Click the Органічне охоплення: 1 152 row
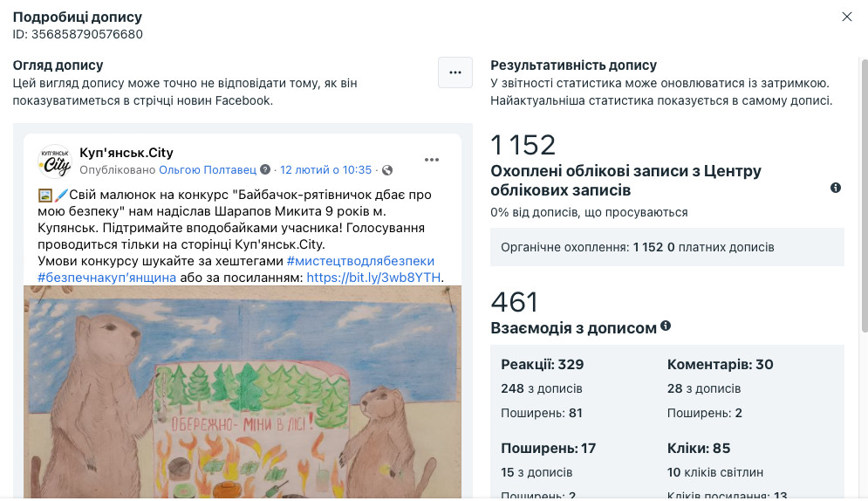 coord(667,247)
